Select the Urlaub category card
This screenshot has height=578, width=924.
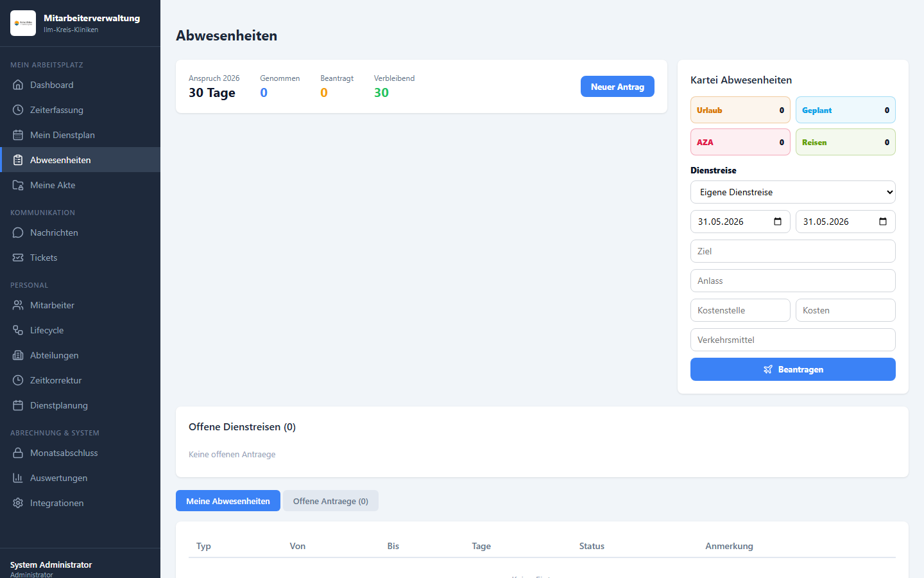click(x=740, y=110)
